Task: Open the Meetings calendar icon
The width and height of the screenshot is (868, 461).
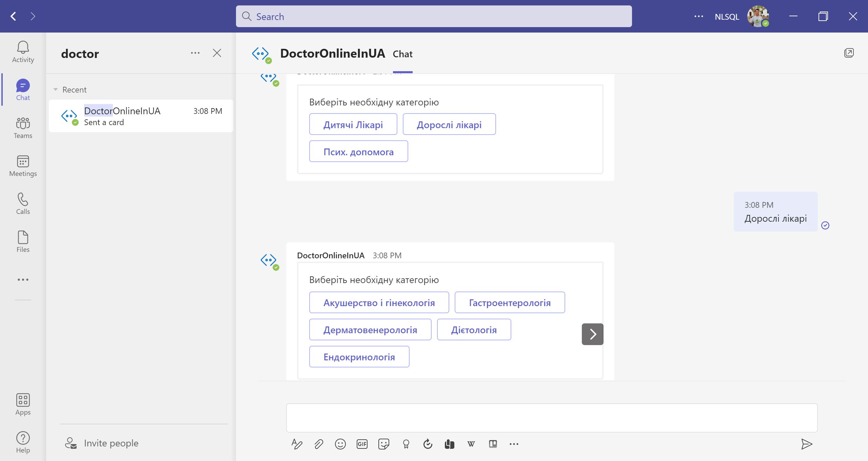Action: (23, 166)
